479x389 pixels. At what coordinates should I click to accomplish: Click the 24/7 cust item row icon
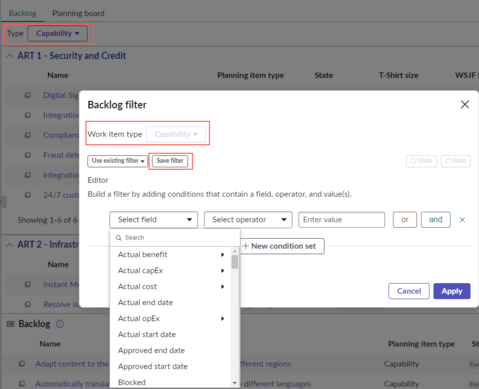pyautogui.click(x=28, y=195)
